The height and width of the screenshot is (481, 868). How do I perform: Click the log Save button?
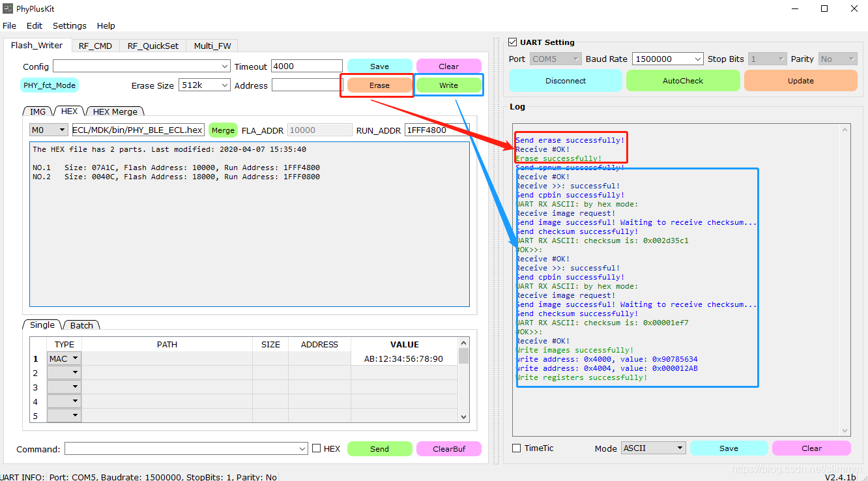tap(729, 448)
